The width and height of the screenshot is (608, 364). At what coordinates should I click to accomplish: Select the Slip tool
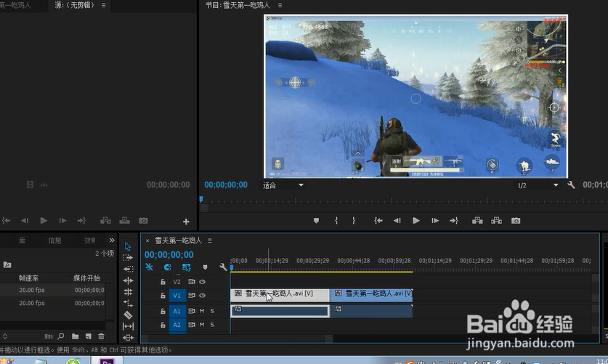(x=128, y=326)
